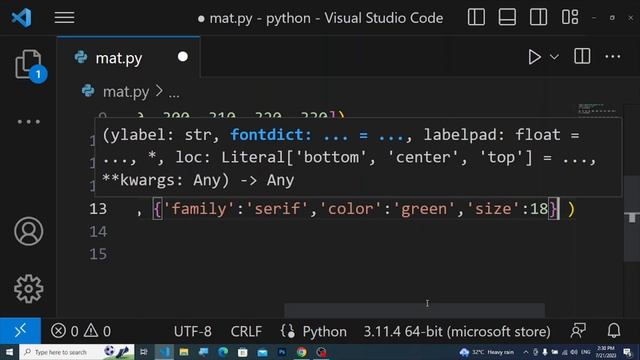
Task: Open additional views ellipsis in activity bar
Action: (x=29, y=122)
